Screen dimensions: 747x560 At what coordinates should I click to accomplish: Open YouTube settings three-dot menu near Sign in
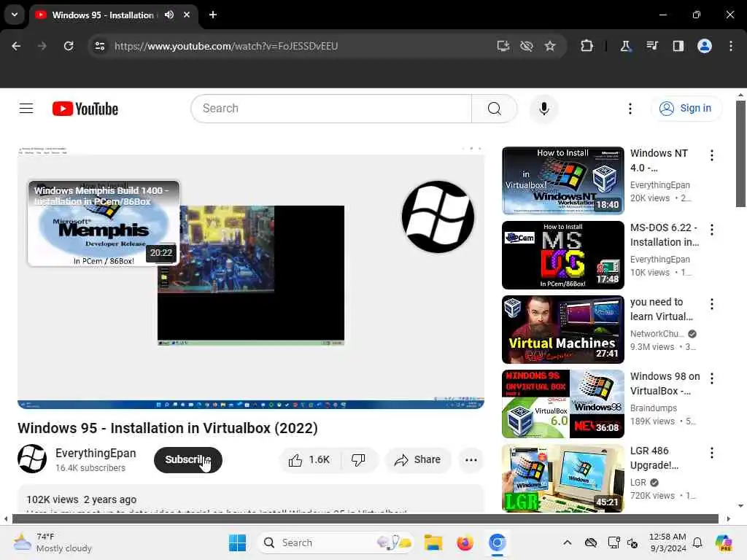tap(630, 109)
